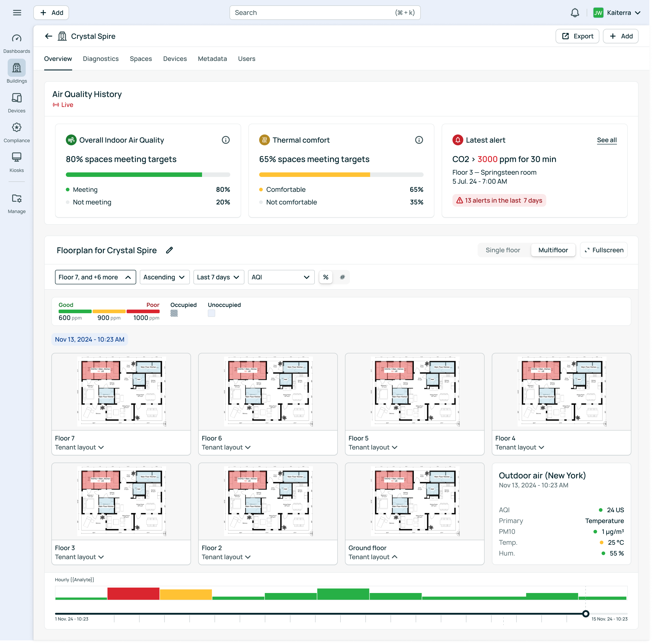Open the See all alerts link

[x=607, y=140]
